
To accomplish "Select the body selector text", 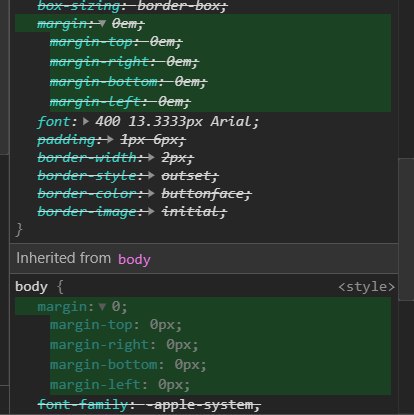I will point(31,287).
